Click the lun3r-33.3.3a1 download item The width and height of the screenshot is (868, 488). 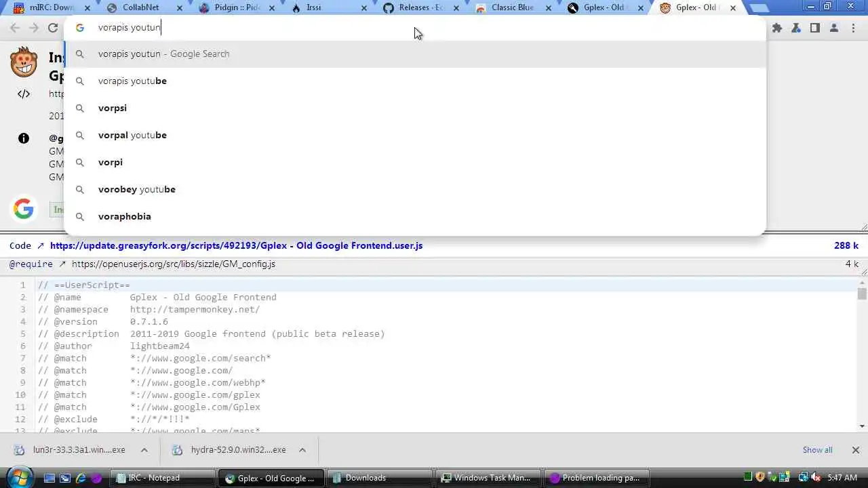click(x=79, y=450)
